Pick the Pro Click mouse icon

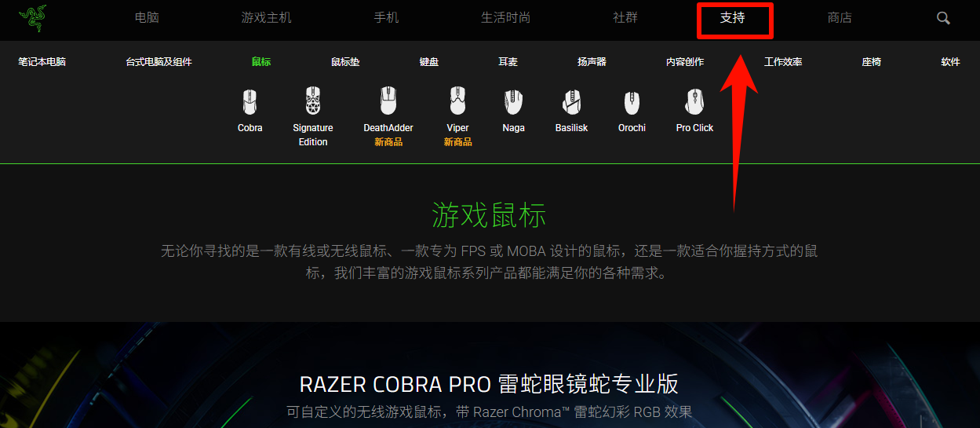click(694, 101)
